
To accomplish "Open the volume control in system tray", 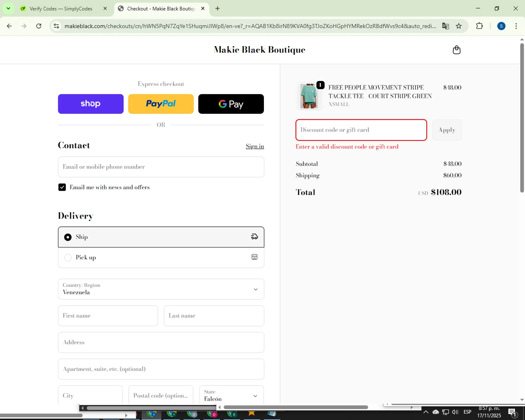I will point(455,412).
